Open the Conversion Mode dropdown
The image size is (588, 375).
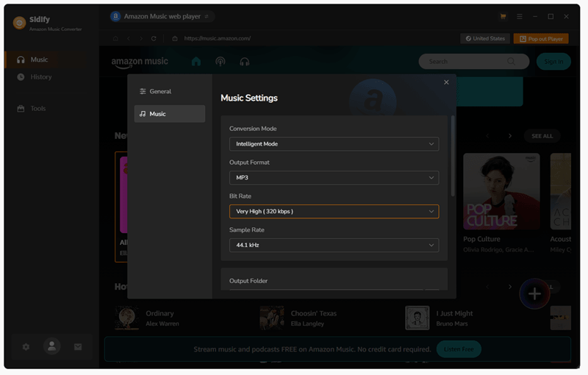(x=334, y=144)
